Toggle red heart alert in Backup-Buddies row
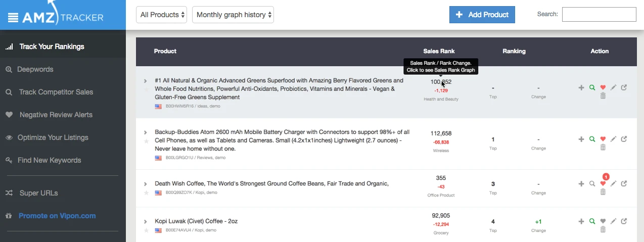Viewport: 644px width, 242px height. click(603, 139)
